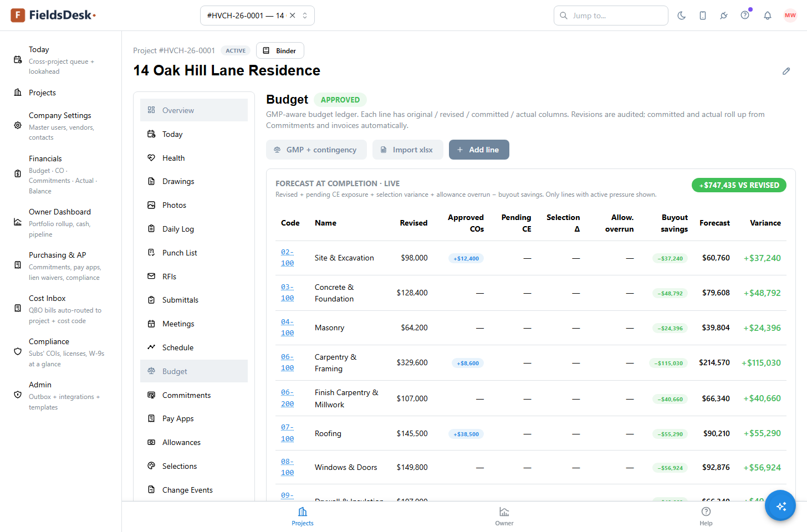Open Projects in the left sidebar
The height and width of the screenshot is (532, 807).
pos(60,93)
